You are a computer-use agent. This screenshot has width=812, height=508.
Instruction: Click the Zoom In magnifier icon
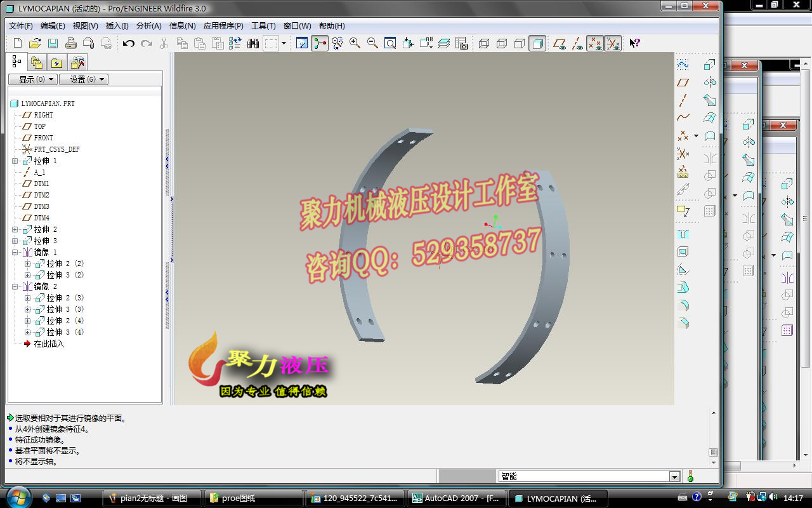(x=353, y=43)
